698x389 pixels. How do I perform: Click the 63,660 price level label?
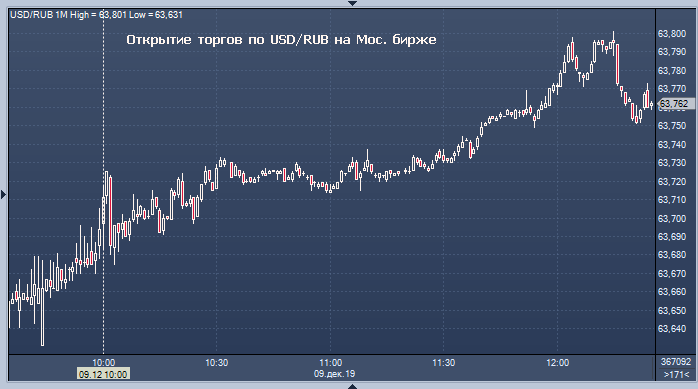(x=672, y=292)
